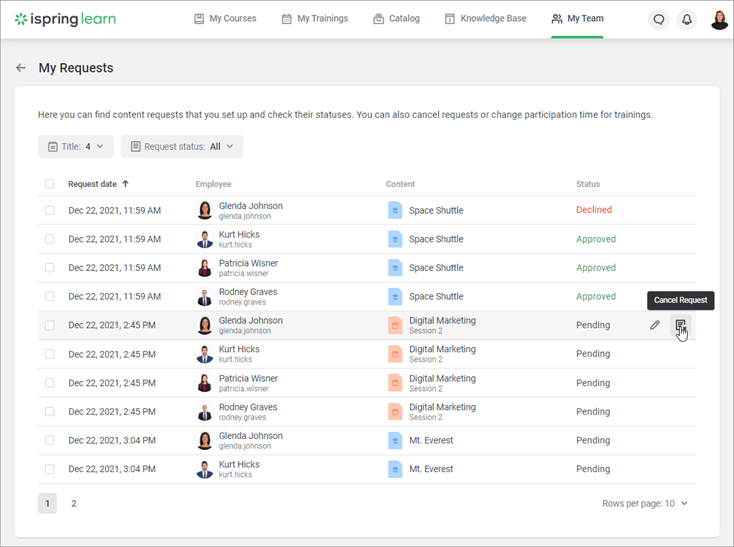Image resolution: width=734 pixels, height=547 pixels.
Task: Click Patricia Wisner's avatar in the Space Shuttle row
Action: (205, 268)
